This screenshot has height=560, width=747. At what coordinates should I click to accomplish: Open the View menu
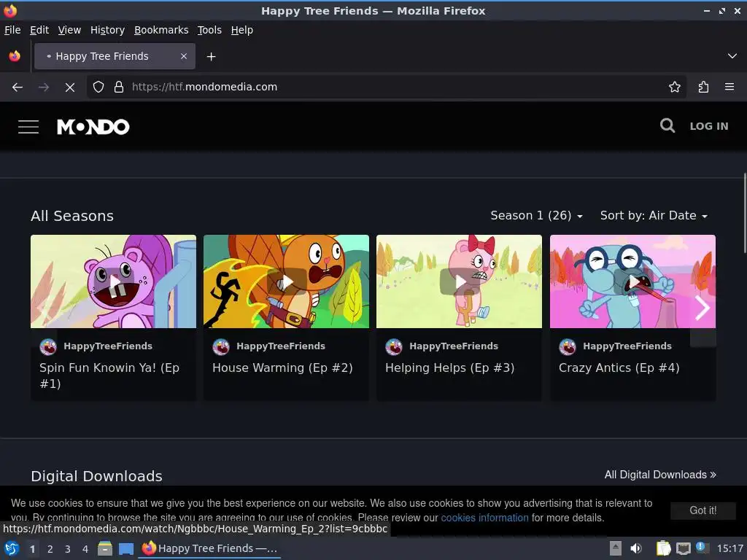click(69, 30)
